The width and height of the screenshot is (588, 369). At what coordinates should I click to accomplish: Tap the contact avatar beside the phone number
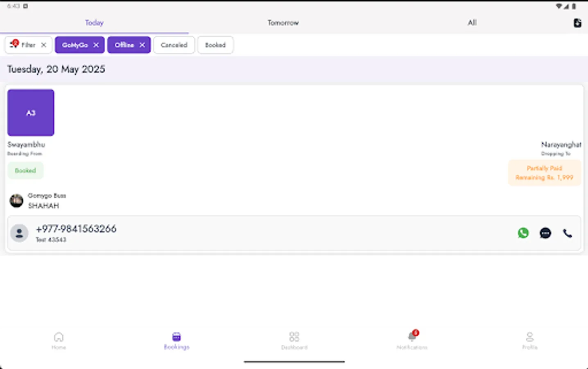(x=19, y=233)
